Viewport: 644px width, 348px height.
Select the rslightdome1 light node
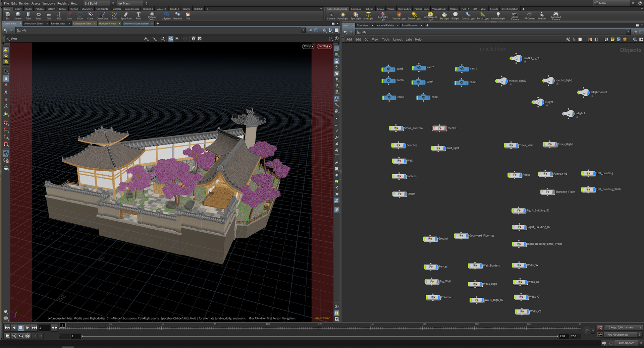click(584, 92)
